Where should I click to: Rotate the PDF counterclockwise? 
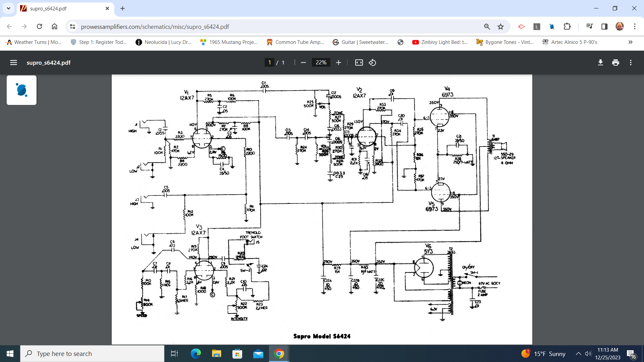(373, 63)
